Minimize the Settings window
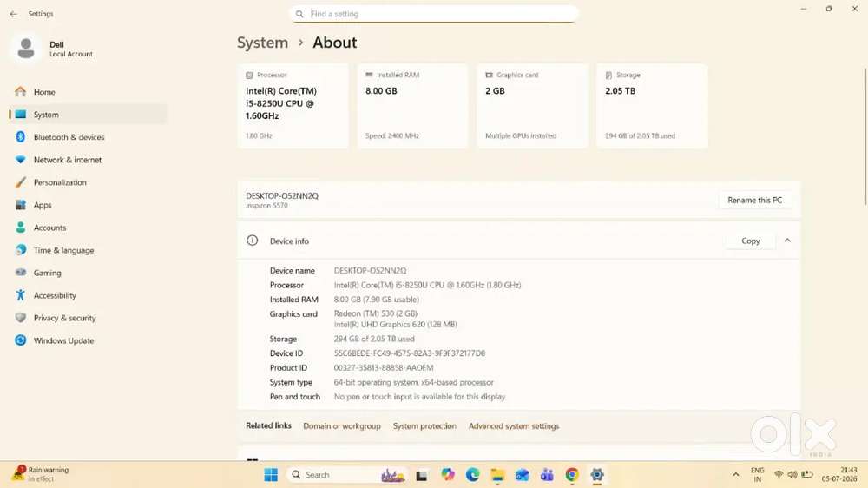Screen dimensions: 868x488 pos(803,9)
